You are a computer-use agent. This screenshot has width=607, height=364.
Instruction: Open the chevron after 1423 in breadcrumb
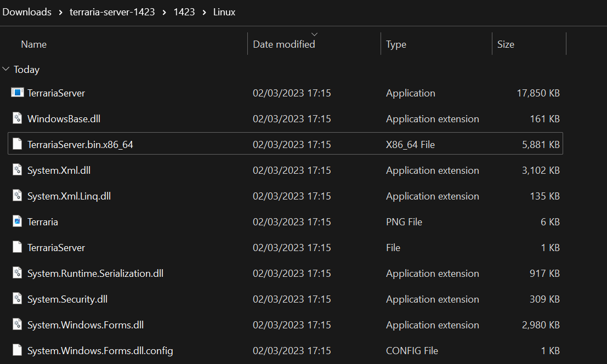(x=204, y=12)
